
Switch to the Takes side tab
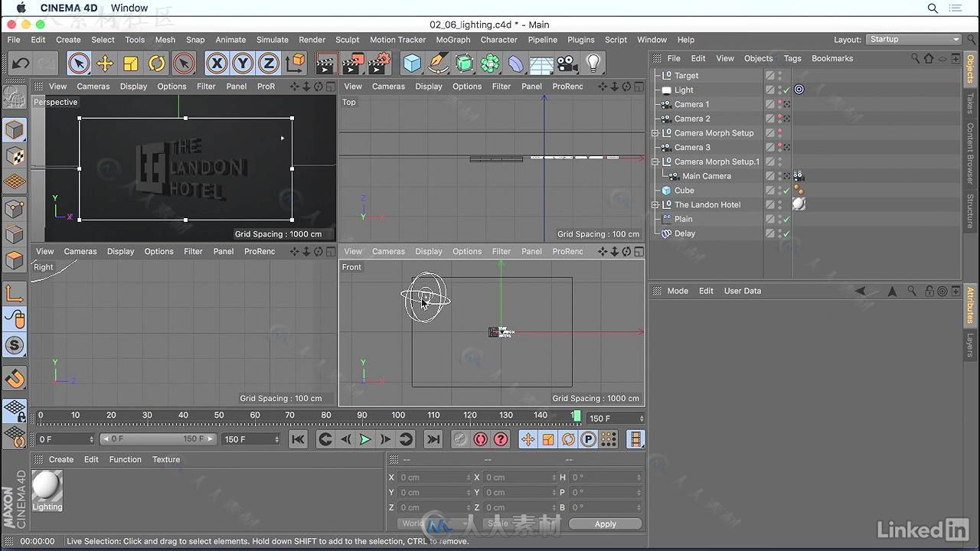pyautogui.click(x=970, y=103)
